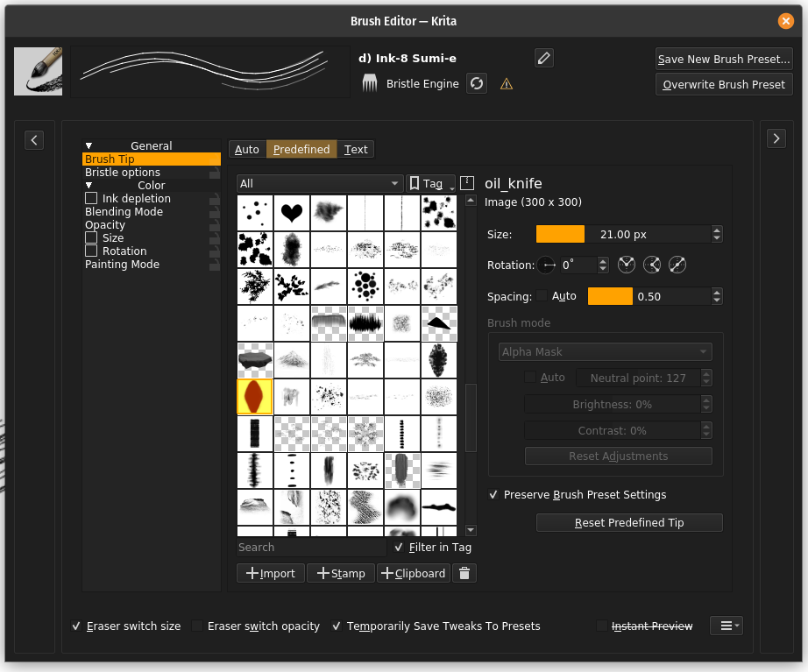Viewport: 808px width, 672px height.
Task: Click the right arrow panel toggle
Action: point(776,138)
